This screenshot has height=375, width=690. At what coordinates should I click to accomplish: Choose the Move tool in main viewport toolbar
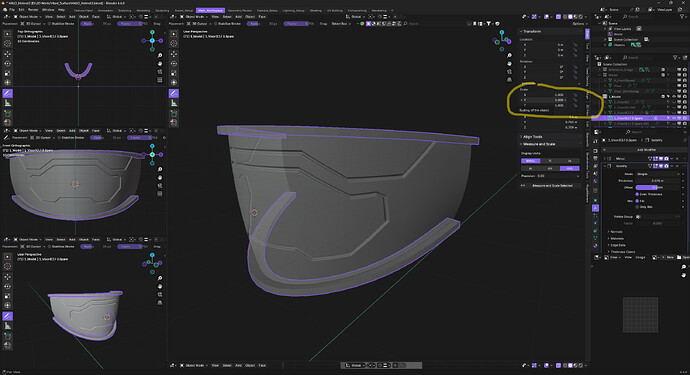[174, 54]
